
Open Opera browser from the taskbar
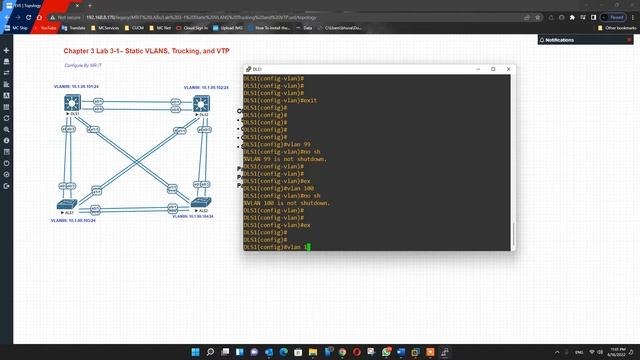[x=357, y=352]
